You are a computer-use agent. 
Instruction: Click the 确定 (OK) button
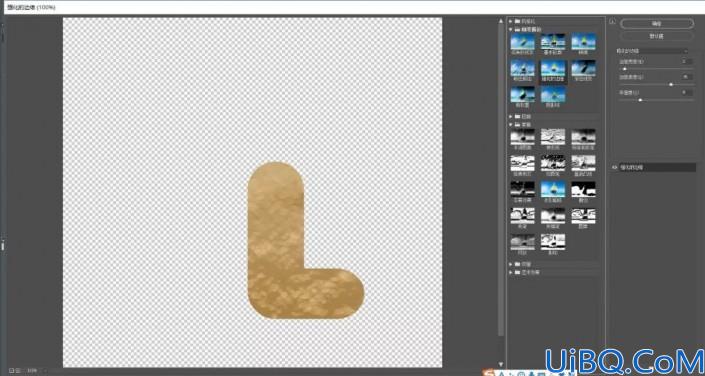coord(657,23)
